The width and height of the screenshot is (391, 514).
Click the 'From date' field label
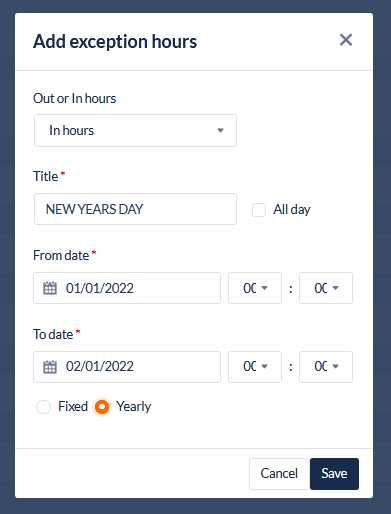61,255
